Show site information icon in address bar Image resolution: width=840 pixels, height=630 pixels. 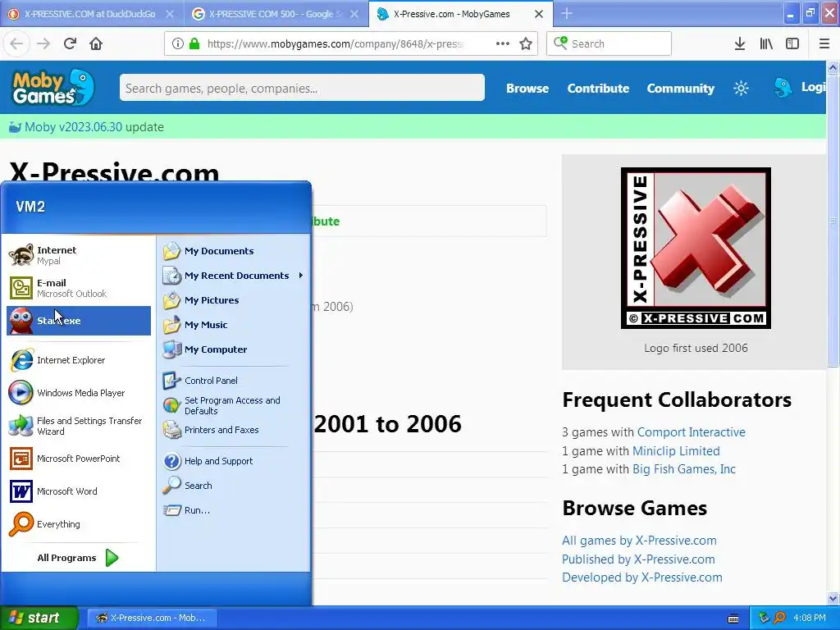click(177, 43)
